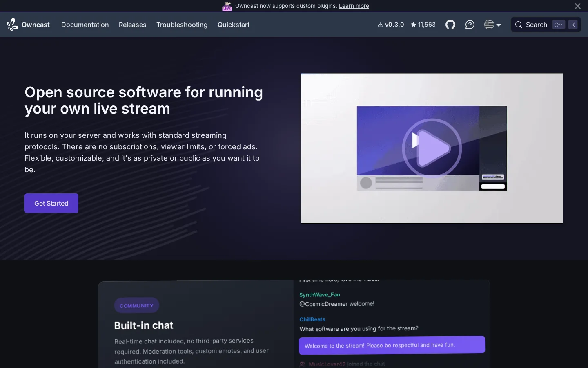Click the 11,563 stars count
Image resolution: width=588 pixels, height=368 pixels.
click(x=423, y=25)
